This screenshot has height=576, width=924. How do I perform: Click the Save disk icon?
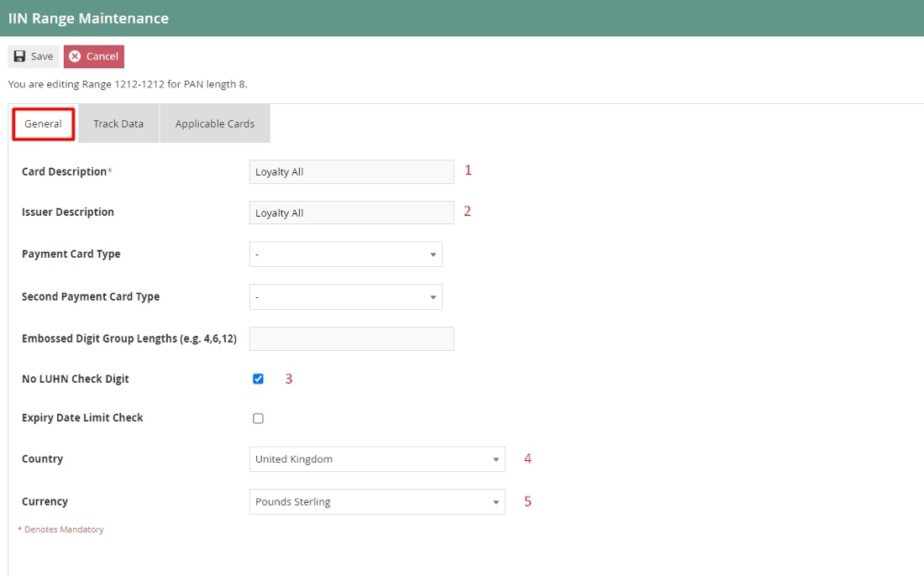19,55
